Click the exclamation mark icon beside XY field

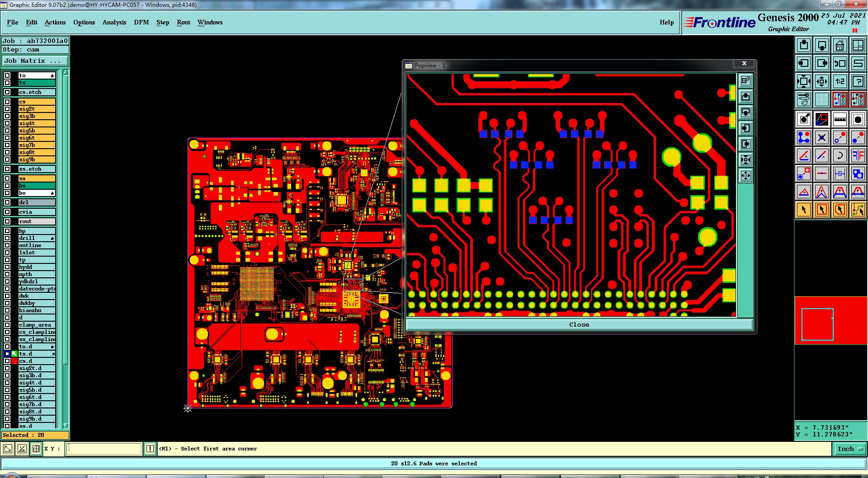(x=150, y=449)
